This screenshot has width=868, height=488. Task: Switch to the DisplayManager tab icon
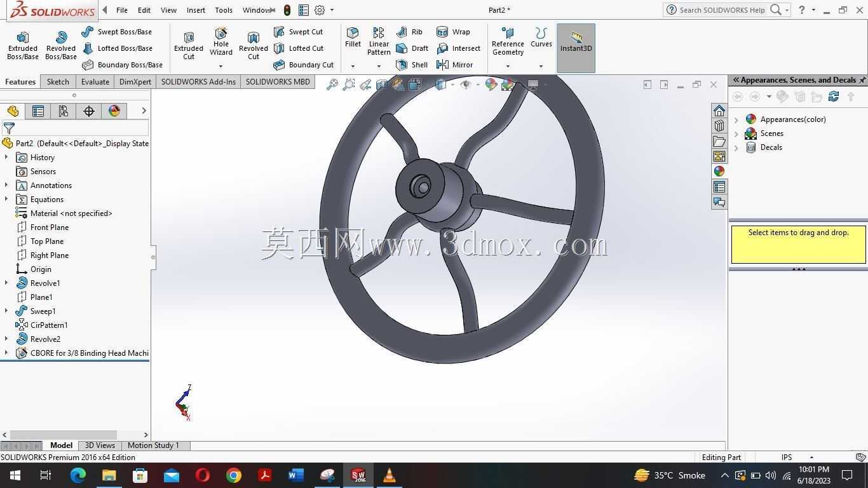pos(114,111)
